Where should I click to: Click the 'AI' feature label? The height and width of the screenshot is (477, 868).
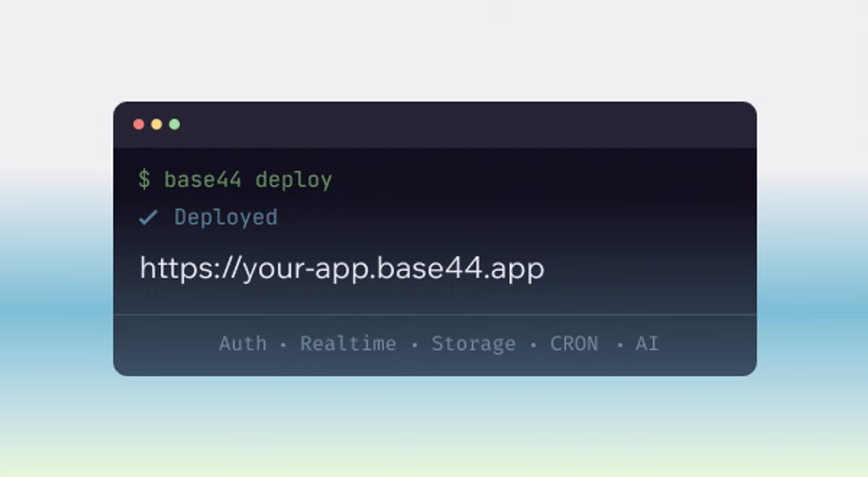coord(647,343)
